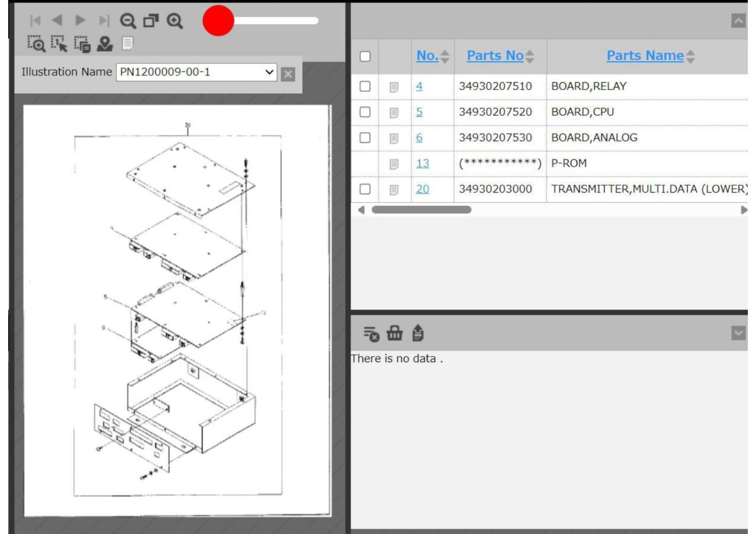The image size is (756, 534).
Task: Click the shopping basket icon
Action: pos(394,333)
